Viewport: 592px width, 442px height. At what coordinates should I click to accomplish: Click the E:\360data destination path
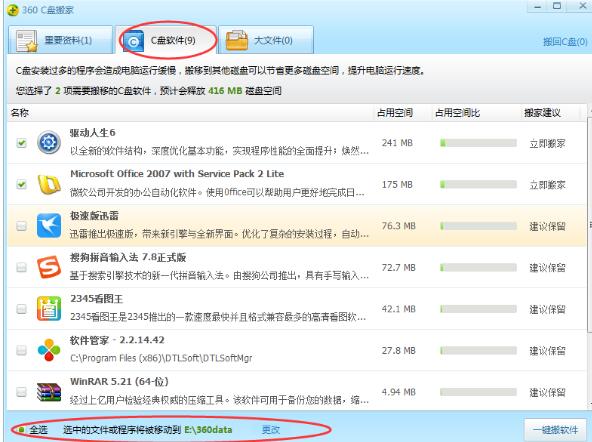[208, 430]
